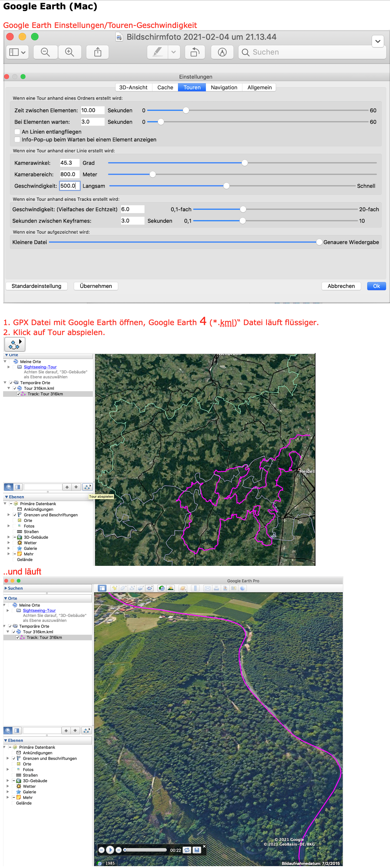Collapse Ebenen panel in Google Earth Pro window
390x868 pixels.
6,740
